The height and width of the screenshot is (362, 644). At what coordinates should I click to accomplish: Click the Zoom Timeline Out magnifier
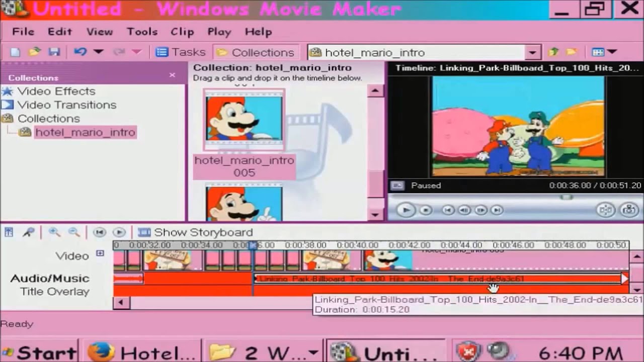coord(74,232)
